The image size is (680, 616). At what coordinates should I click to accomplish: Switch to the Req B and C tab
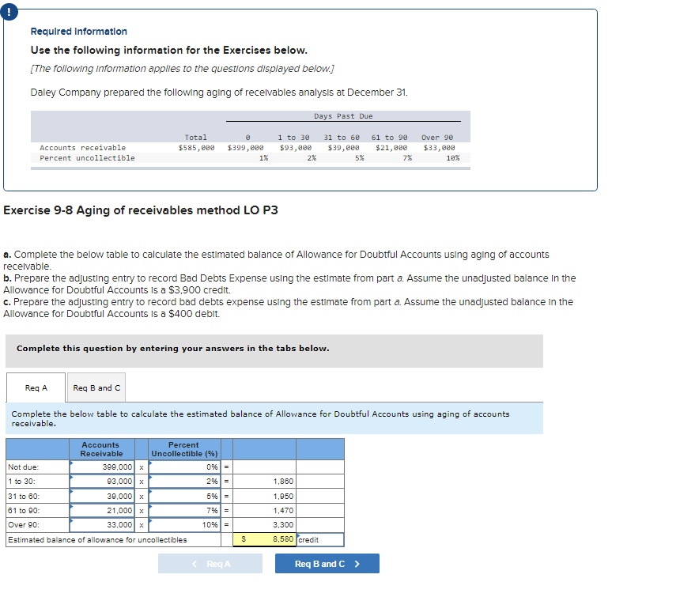tap(96, 387)
